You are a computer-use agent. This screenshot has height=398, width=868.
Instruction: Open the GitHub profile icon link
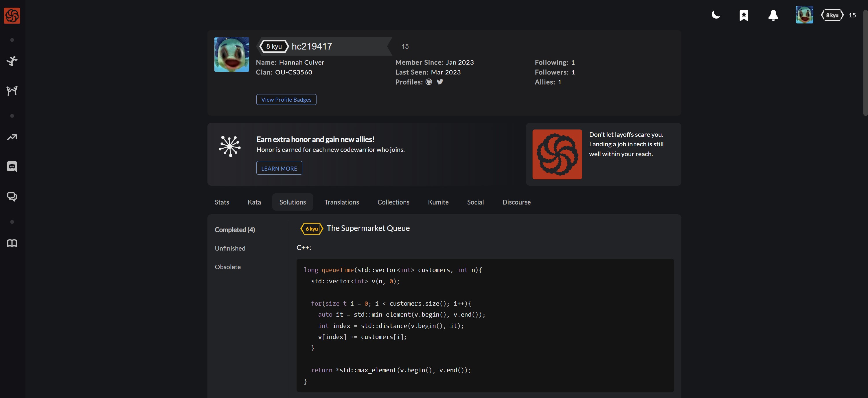429,82
